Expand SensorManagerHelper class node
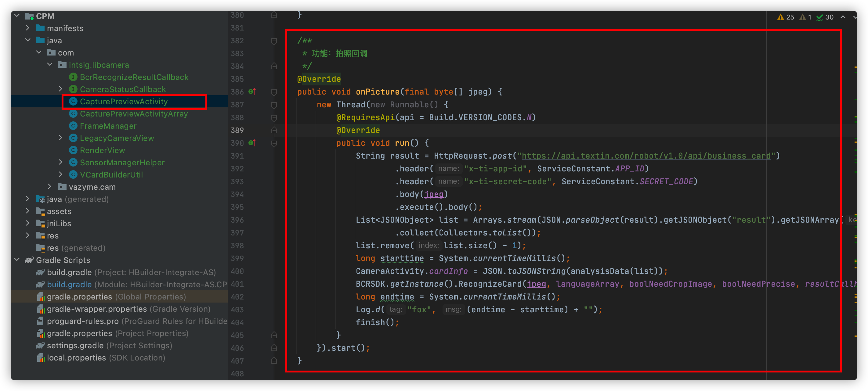Image resolution: width=868 pixels, height=391 pixels. pyautogui.click(x=61, y=162)
